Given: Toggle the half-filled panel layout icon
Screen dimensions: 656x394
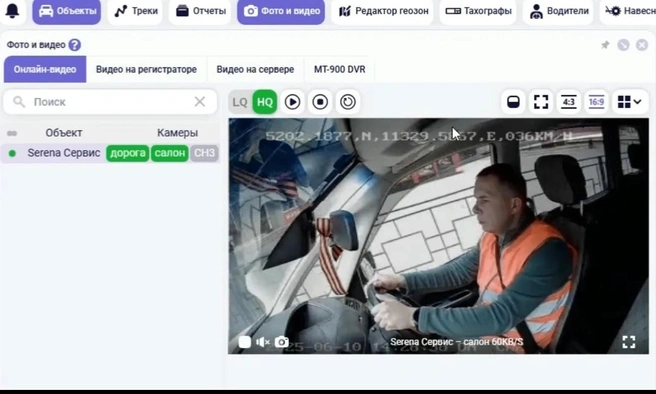Looking at the screenshot, I should click(x=513, y=102).
